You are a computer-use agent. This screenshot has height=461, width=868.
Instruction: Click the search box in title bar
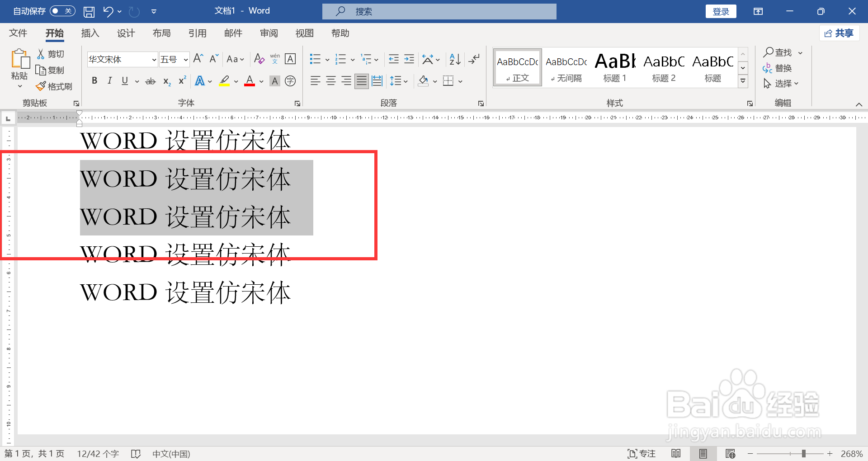(x=439, y=11)
